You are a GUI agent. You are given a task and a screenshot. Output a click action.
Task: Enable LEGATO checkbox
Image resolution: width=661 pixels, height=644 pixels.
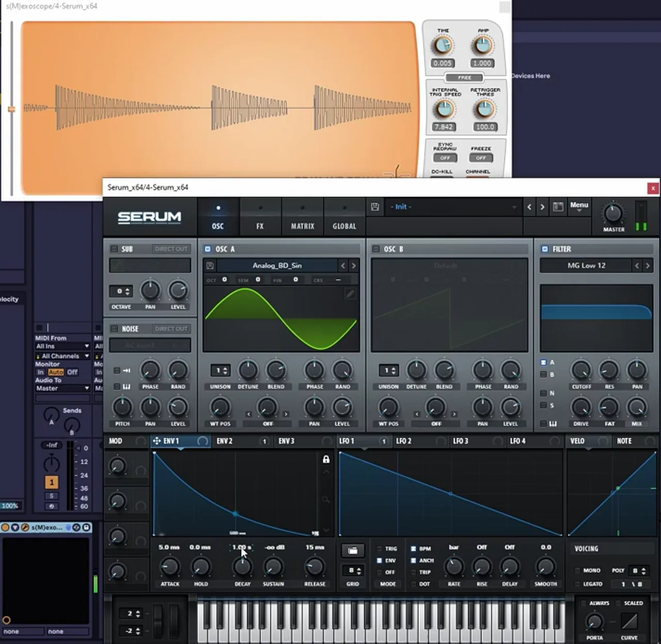577,584
